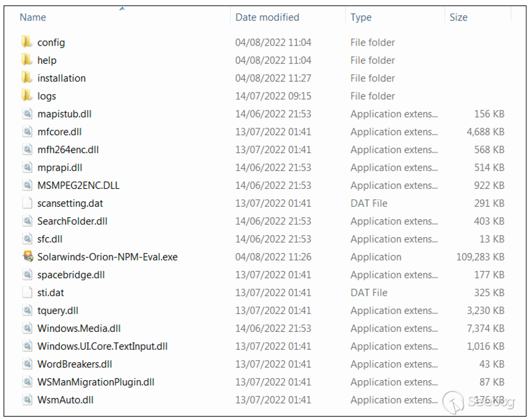Screen dimensions: 532x419
Task: Click the MSMPEG2ENC.DLL file icon
Action: (27, 185)
